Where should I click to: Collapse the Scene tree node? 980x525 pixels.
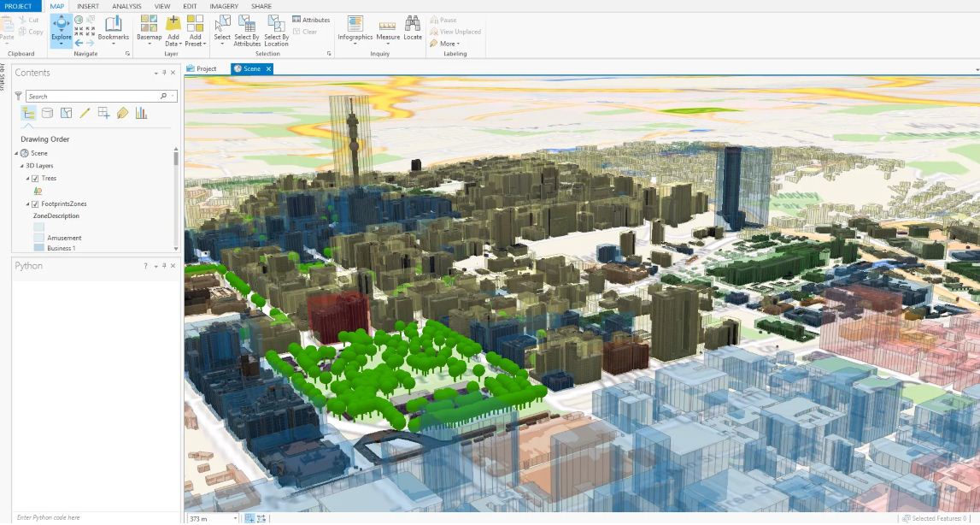pos(17,153)
